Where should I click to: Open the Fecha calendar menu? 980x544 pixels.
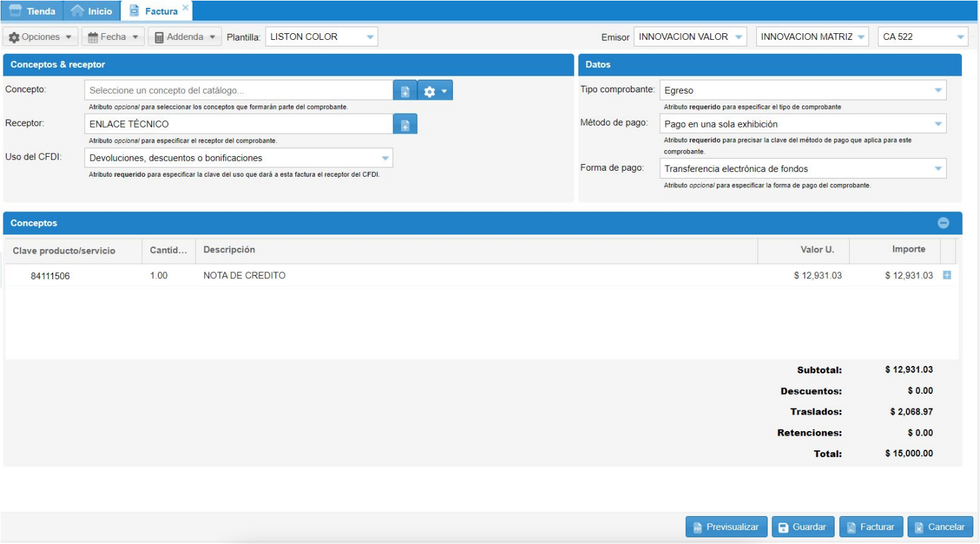pos(113,37)
